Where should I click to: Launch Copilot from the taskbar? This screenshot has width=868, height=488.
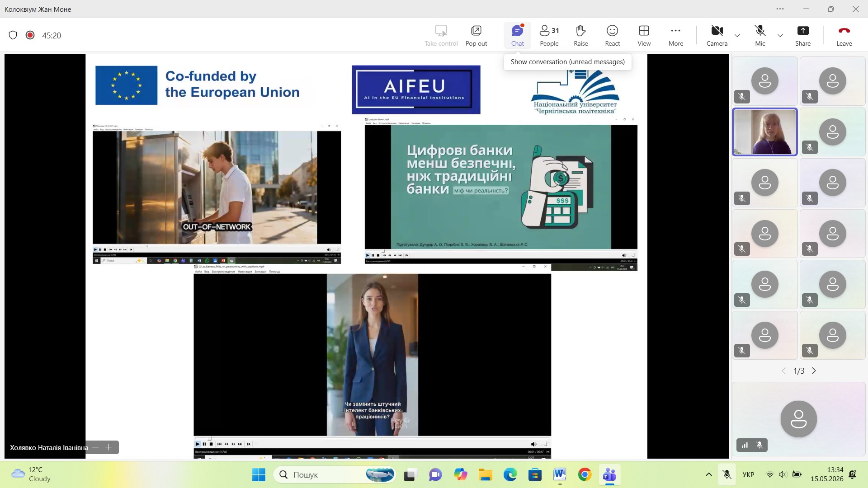click(461, 475)
